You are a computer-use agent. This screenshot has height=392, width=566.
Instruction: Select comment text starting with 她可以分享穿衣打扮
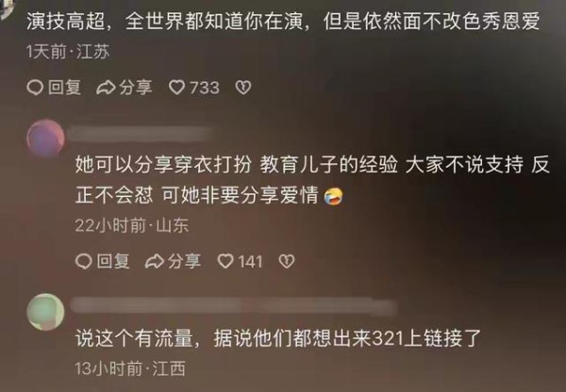(312, 180)
